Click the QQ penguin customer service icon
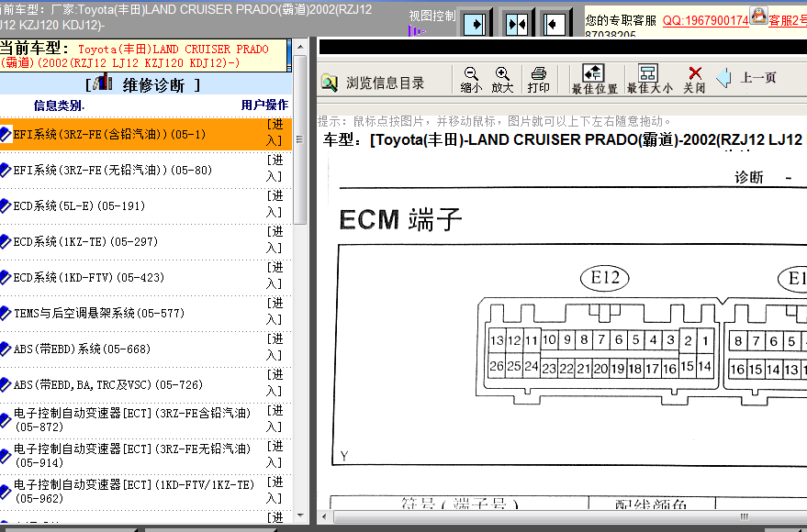This screenshot has width=807, height=532. tap(758, 16)
